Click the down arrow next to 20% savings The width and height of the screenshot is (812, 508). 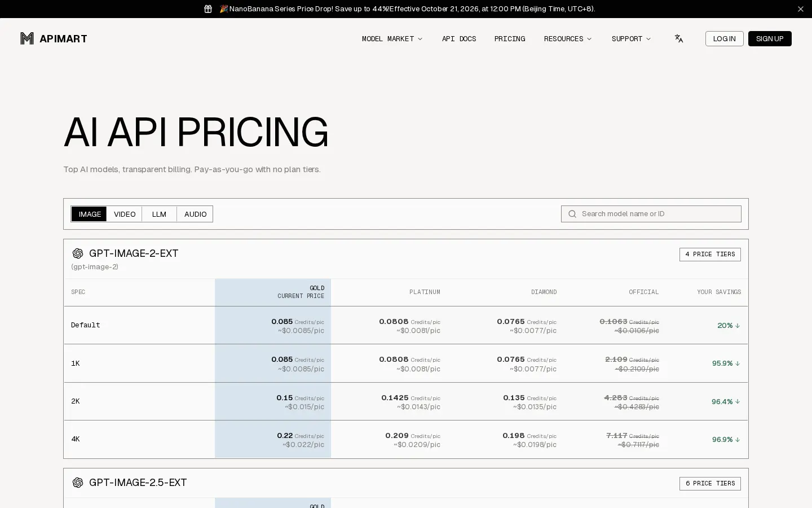738,326
